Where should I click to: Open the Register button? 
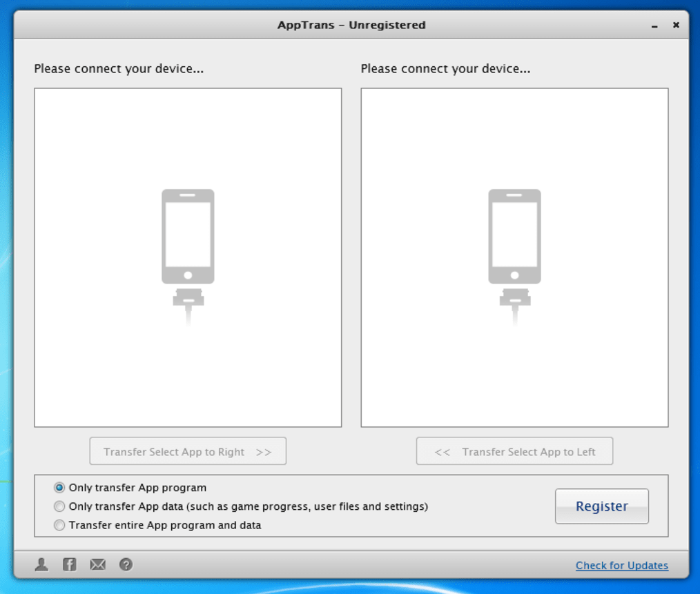click(x=602, y=506)
